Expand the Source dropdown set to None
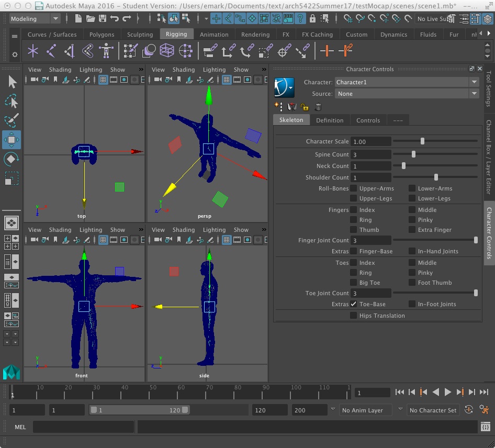Screen dimensions: 495x448 407,94
